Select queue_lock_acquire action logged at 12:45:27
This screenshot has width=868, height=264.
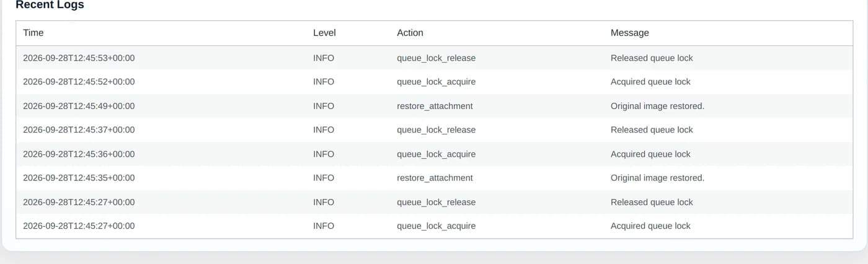(436, 226)
